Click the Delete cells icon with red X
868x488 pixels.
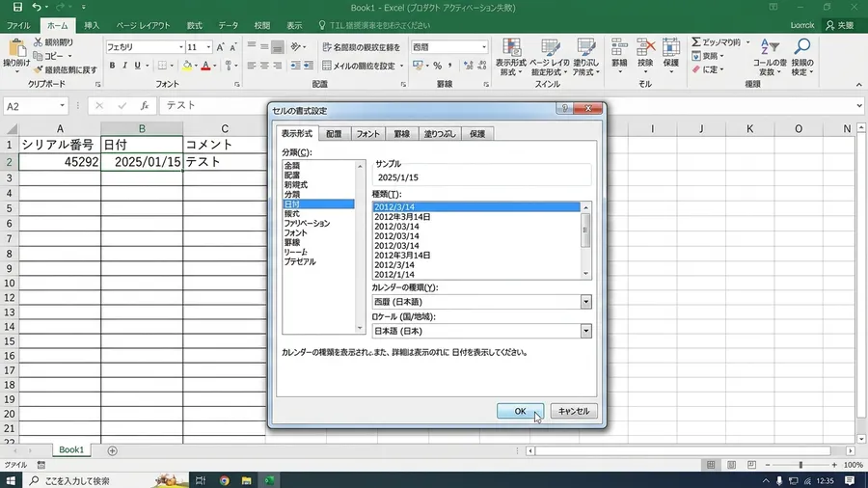(x=645, y=47)
